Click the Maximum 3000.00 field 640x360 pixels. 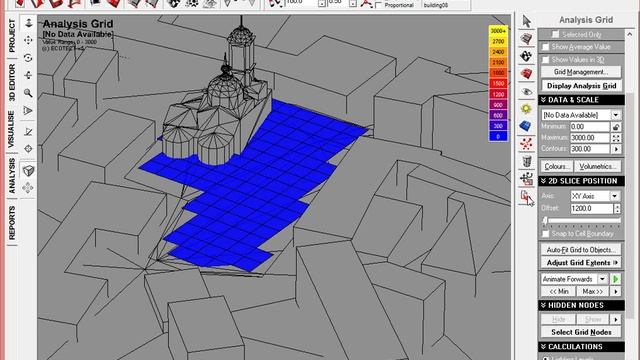pyautogui.click(x=590, y=138)
